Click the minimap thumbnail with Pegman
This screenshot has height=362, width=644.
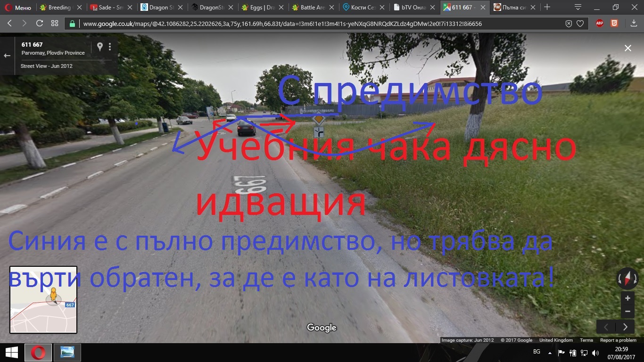43,300
